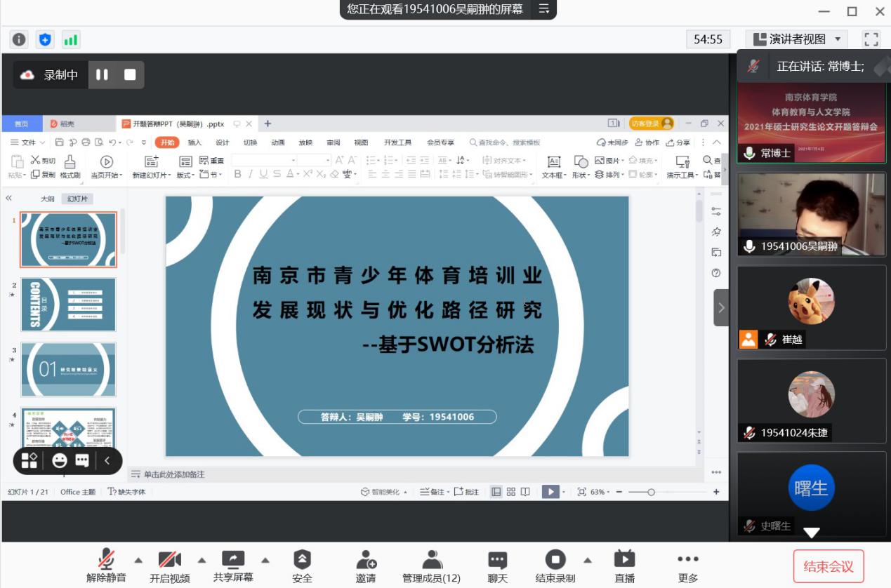Open the Invite (邀请) dialog

pos(366,566)
